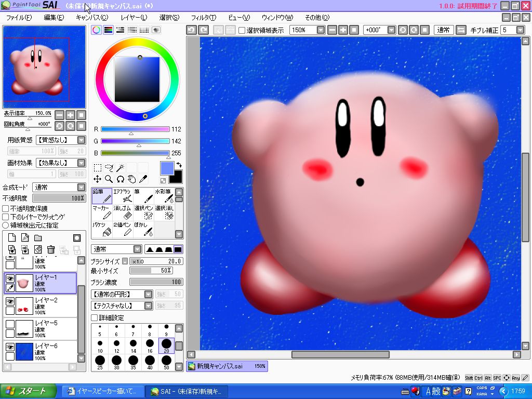Open the ファイル(F) menu
Viewport: 532px width, 399px height.
coord(19,18)
